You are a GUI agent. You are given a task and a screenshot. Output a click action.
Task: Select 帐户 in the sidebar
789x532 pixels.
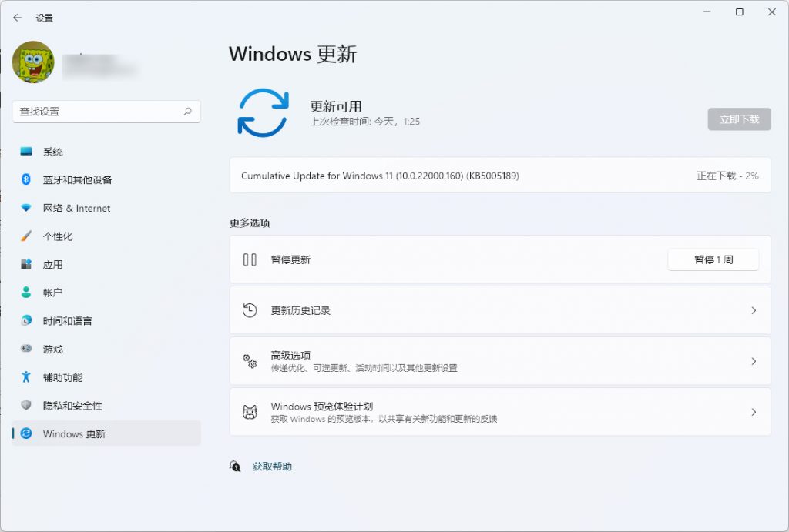click(x=51, y=293)
